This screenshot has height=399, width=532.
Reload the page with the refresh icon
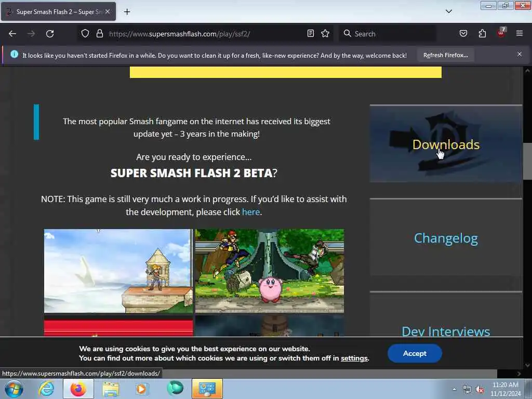50,34
